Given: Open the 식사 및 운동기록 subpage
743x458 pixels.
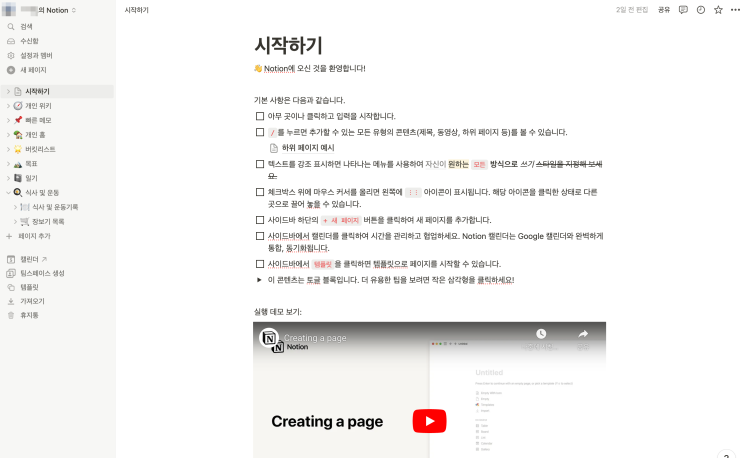Looking at the screenshot, I should (x=55, y=207).
